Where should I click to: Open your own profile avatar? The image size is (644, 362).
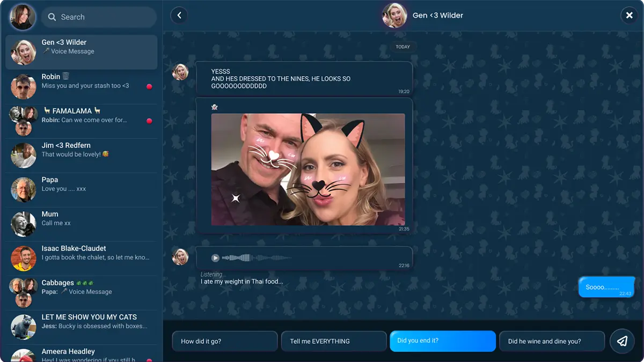tap(23, 17)
